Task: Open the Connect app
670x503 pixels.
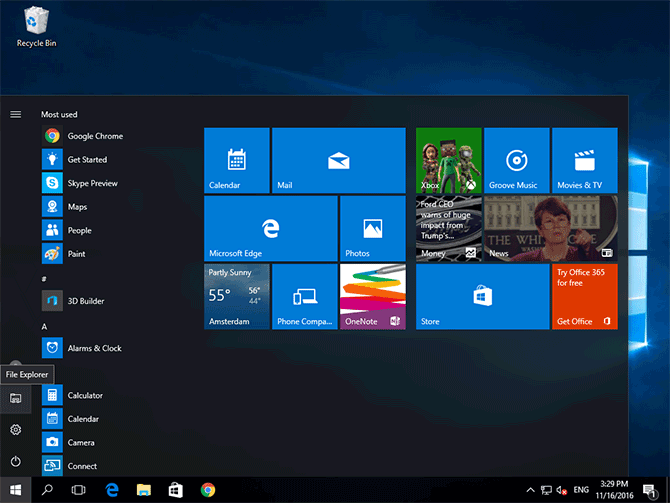Action: (x=69, y=466)
